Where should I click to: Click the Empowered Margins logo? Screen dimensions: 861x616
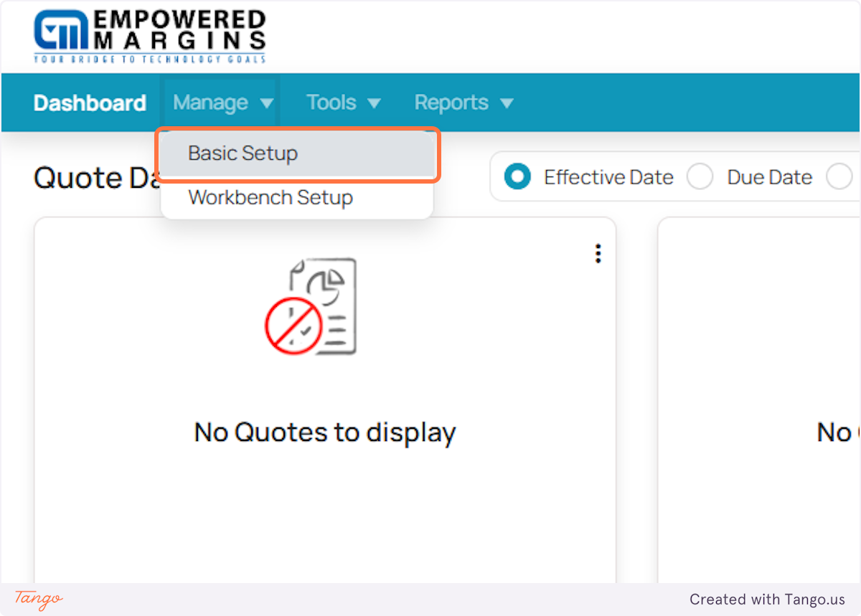pyautogui.click(x=151, y=34)
